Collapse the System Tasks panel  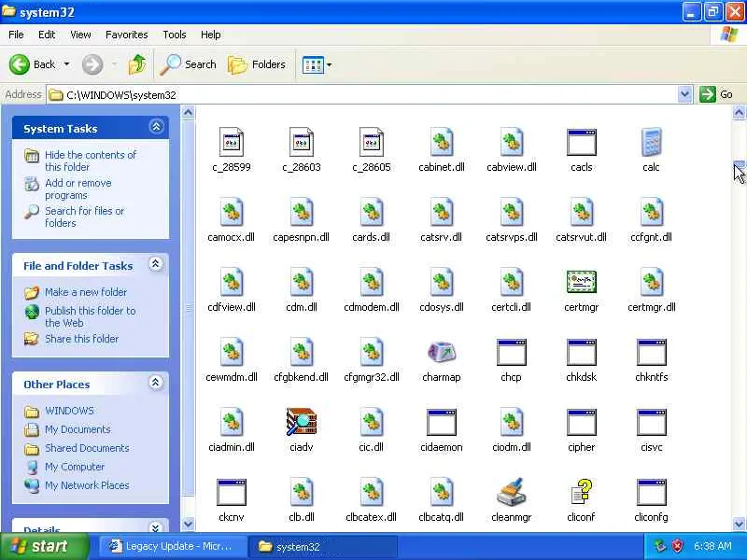pos(156,127)
